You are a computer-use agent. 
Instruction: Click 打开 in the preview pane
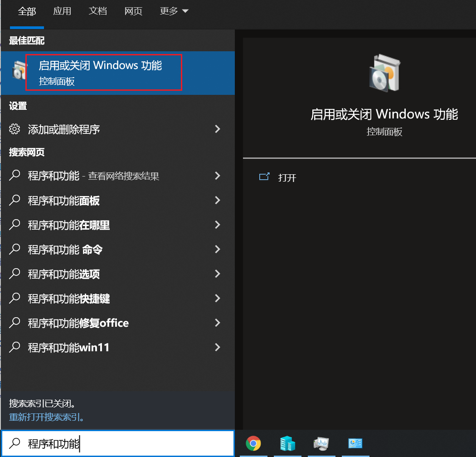(287, 178)
